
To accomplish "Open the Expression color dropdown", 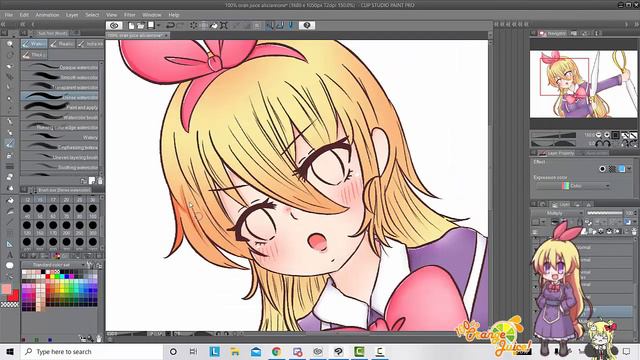I will coord(573,186).
